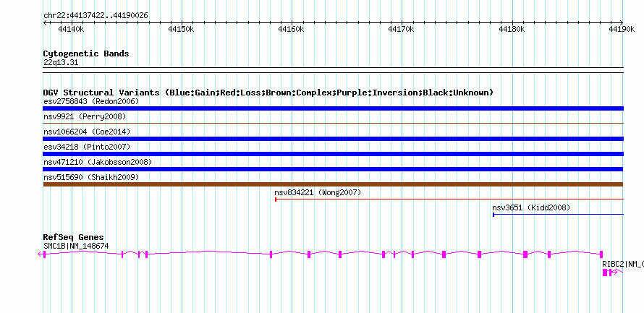Click the DGV Structural Variants track title

click(x=268, y=93)
